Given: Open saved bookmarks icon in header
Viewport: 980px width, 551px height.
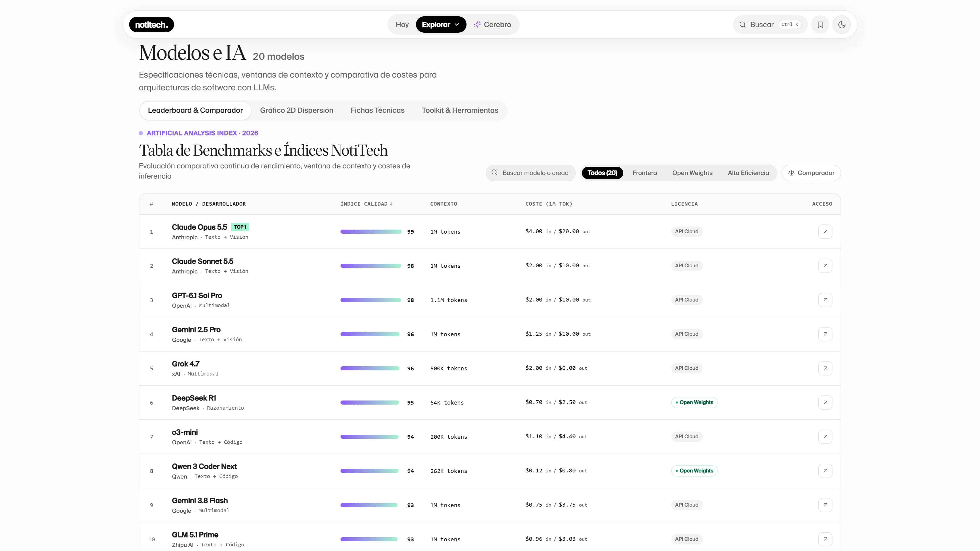Looking at the screenshot, I should [820, 25].
